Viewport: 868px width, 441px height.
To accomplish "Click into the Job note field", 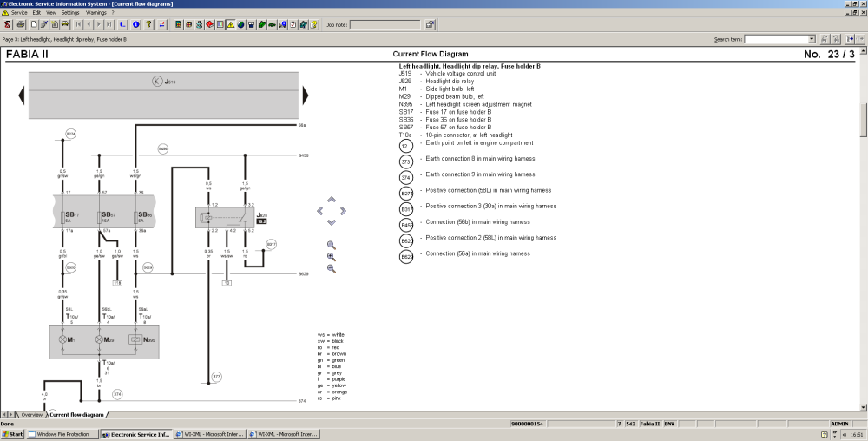I will (x=385, y=24).
